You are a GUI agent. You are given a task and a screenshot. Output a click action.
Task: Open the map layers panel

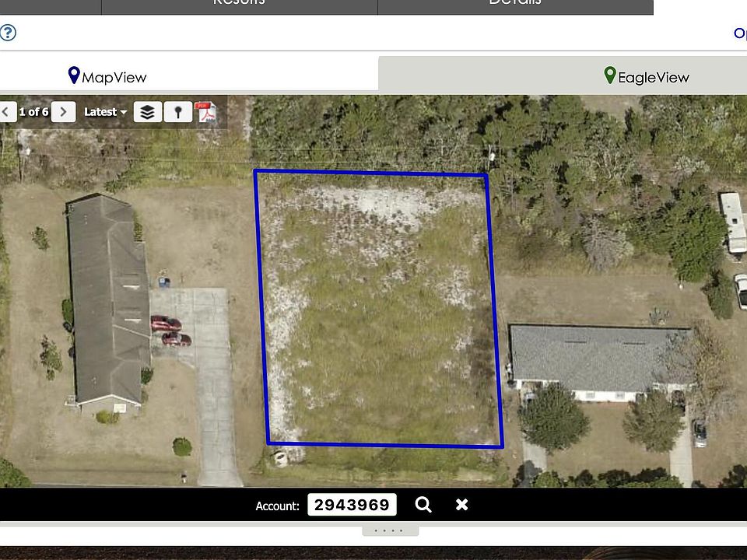[148, 112]
